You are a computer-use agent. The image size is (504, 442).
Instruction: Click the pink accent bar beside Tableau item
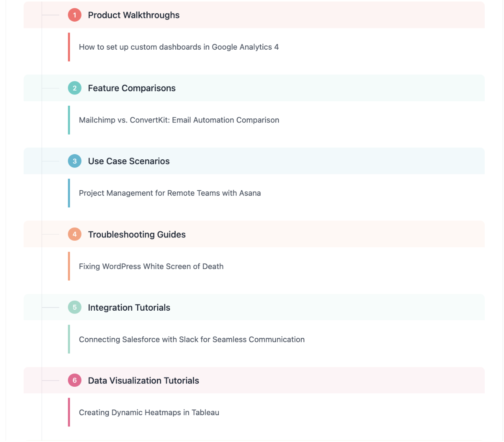coord(69,412)
